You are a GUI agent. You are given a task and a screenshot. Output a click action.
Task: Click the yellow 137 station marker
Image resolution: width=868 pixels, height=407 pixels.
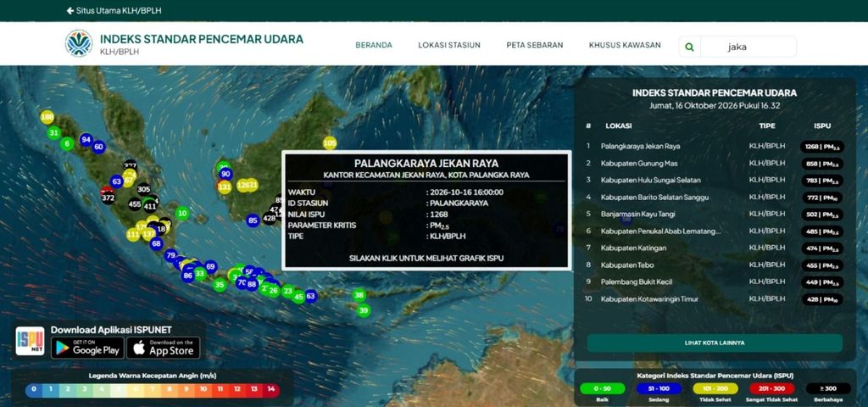(148, 234)
